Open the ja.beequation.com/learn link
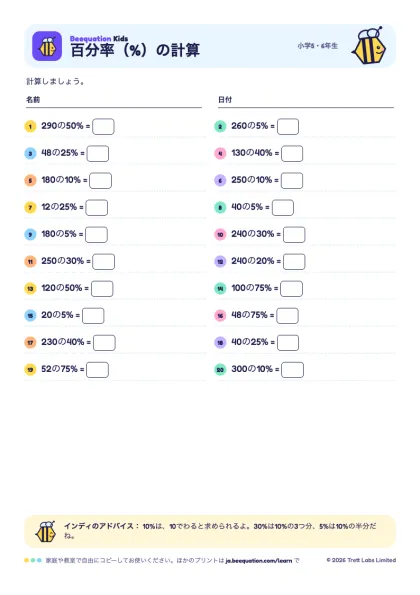The image size is (420, 595). click(x=259, y=560)
